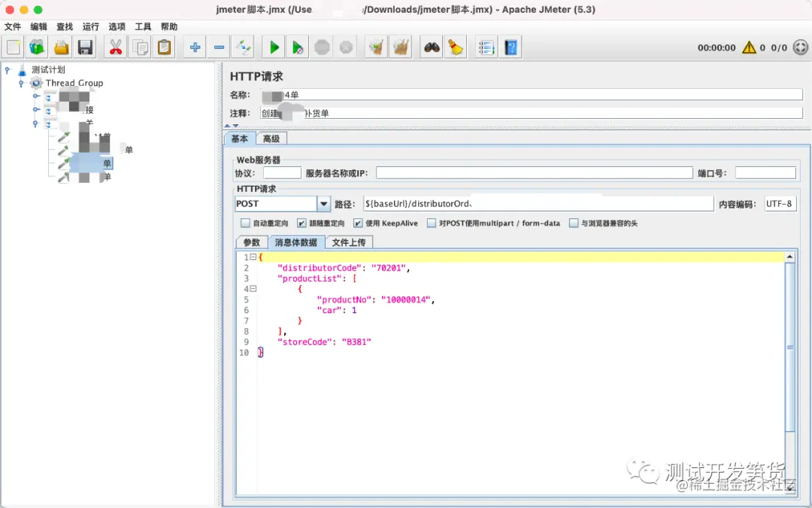
Task: Open the Templates toolbar icon
Action: point(37,47)
